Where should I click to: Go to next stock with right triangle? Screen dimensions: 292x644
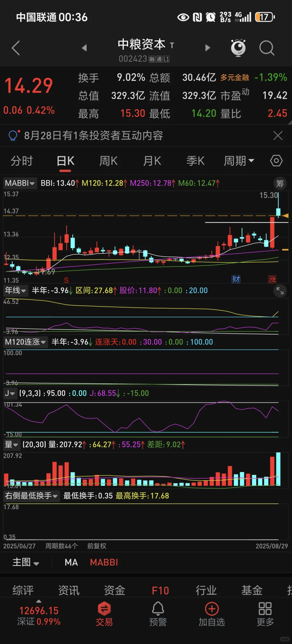(x=208, y=48)
